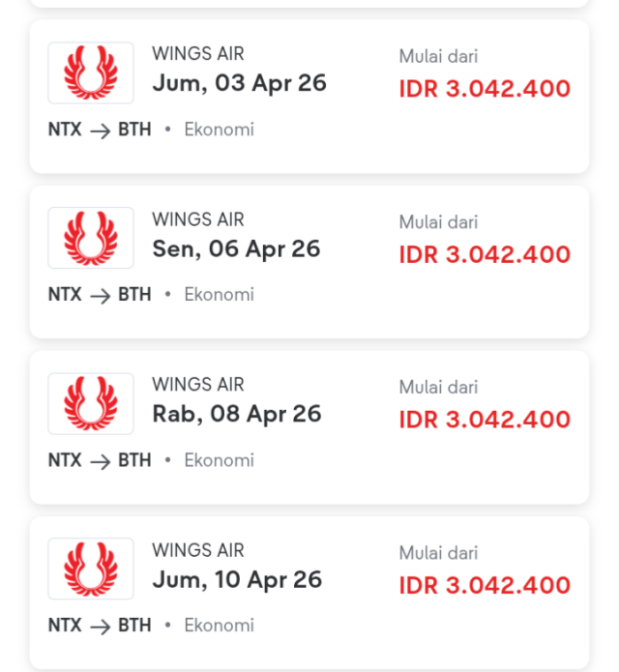Click NTX to BTH route on 08 Apr card
This screenshot has height=672, width=619.
pos(100,460)
